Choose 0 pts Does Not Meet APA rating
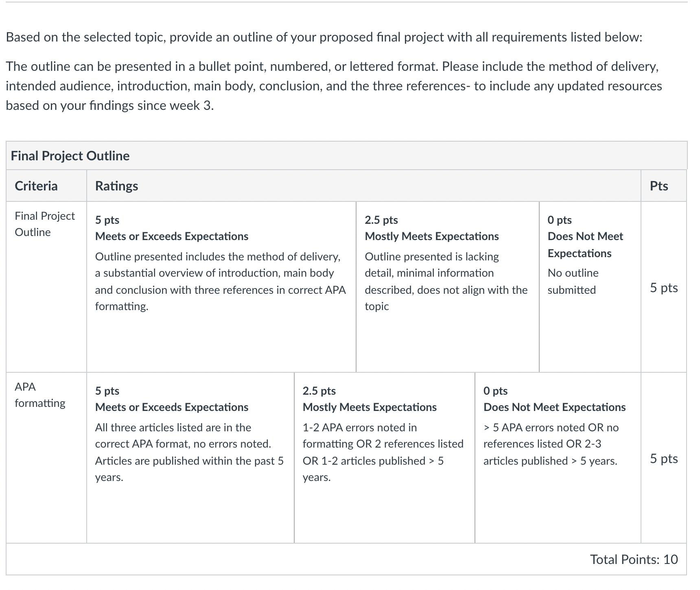This screenshot has width=700, height=590. point(558,458)
